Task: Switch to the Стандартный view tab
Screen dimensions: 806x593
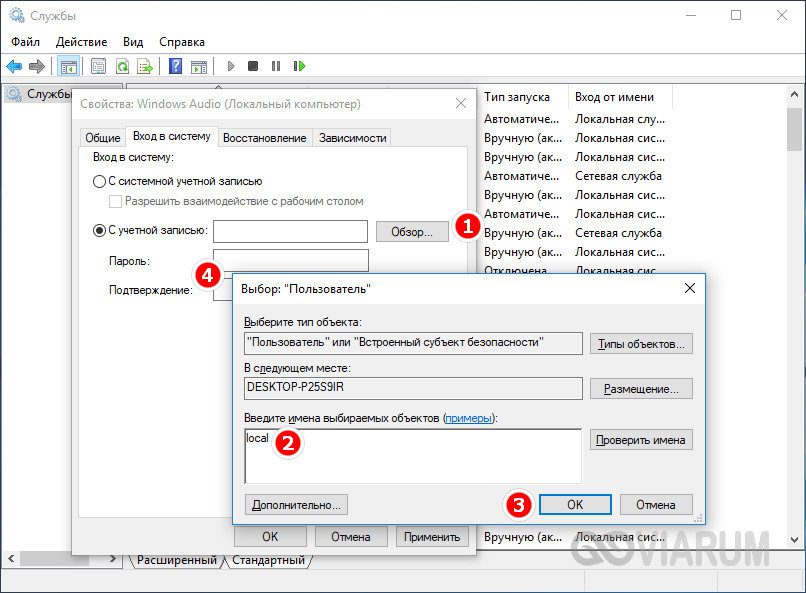Action: tap(268, 560)
